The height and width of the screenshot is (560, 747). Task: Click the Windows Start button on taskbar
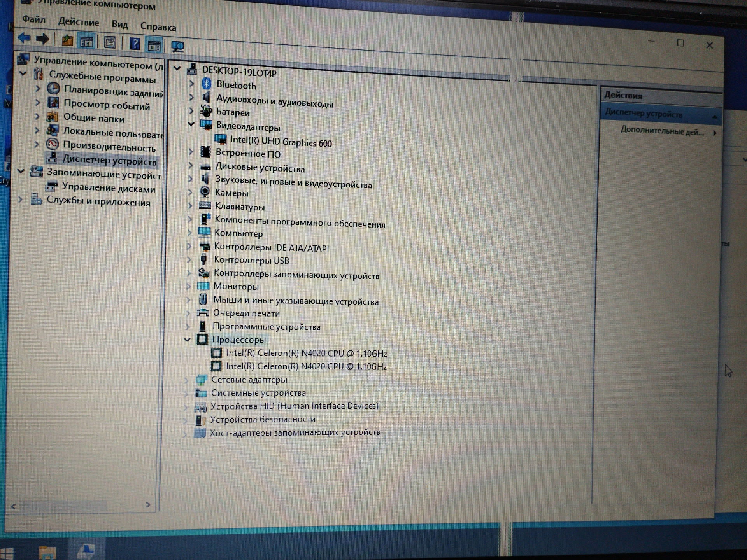7,553
